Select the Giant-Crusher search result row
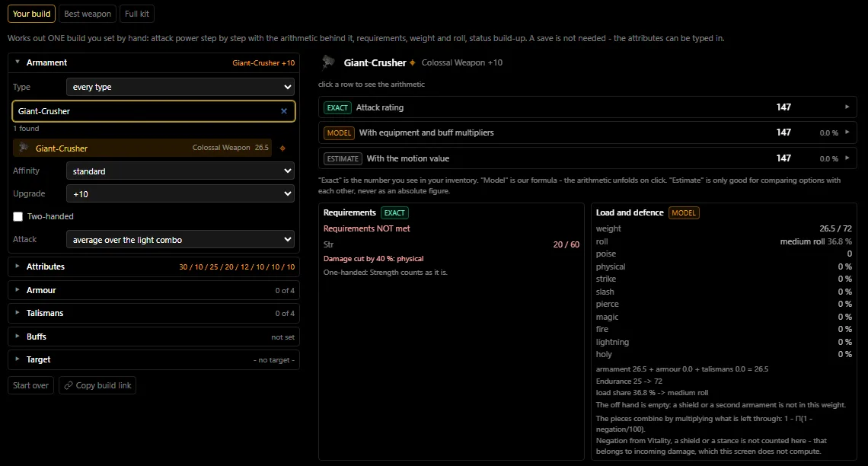 [142, 148]
